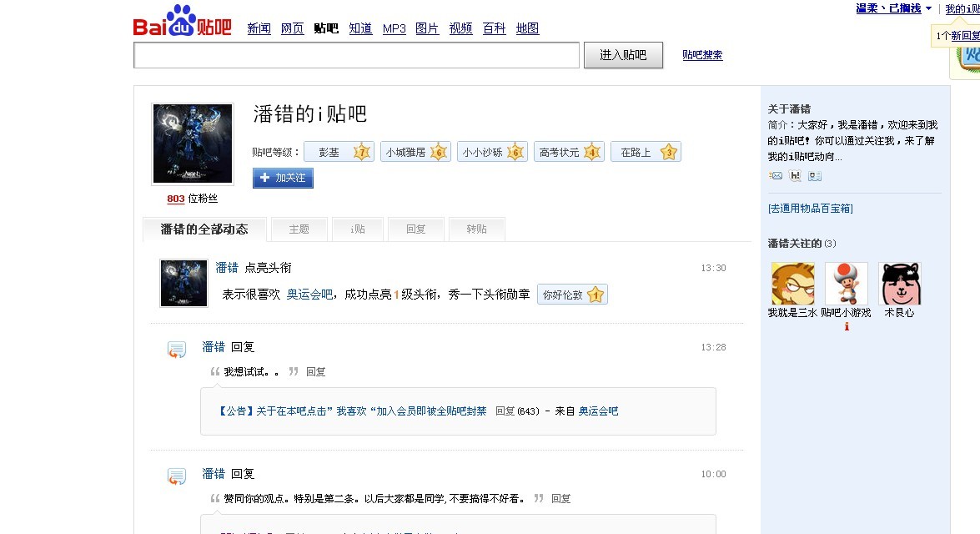Click 潘错's small avatar in the 13:30 post
The height and width of the screenshot is (534, 980).
click(183, 283)
